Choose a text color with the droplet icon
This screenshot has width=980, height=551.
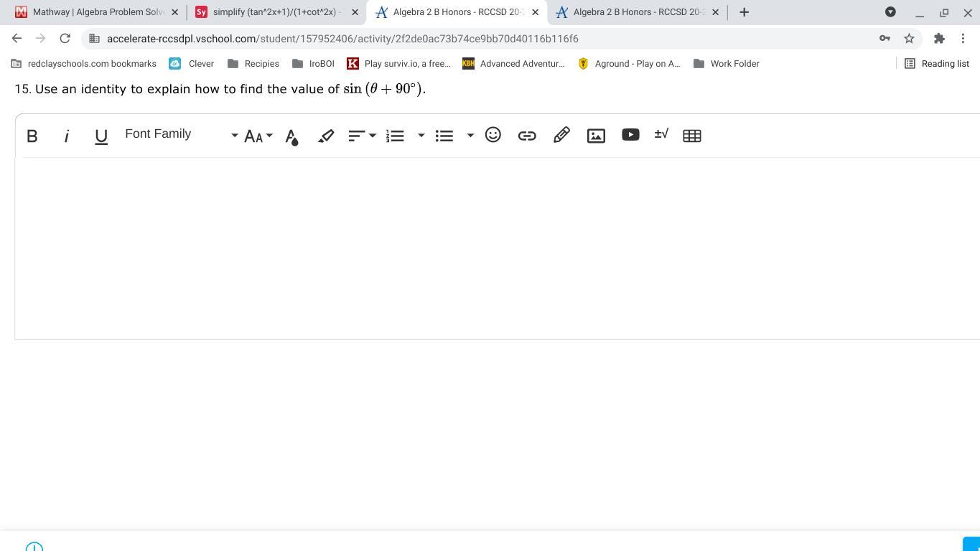tap(291, 136)
